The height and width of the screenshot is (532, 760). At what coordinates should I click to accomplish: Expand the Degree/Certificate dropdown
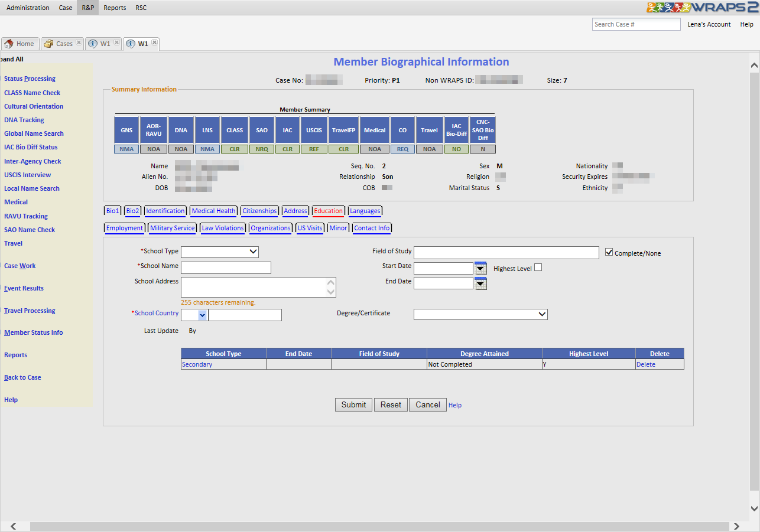click(480, 314)
